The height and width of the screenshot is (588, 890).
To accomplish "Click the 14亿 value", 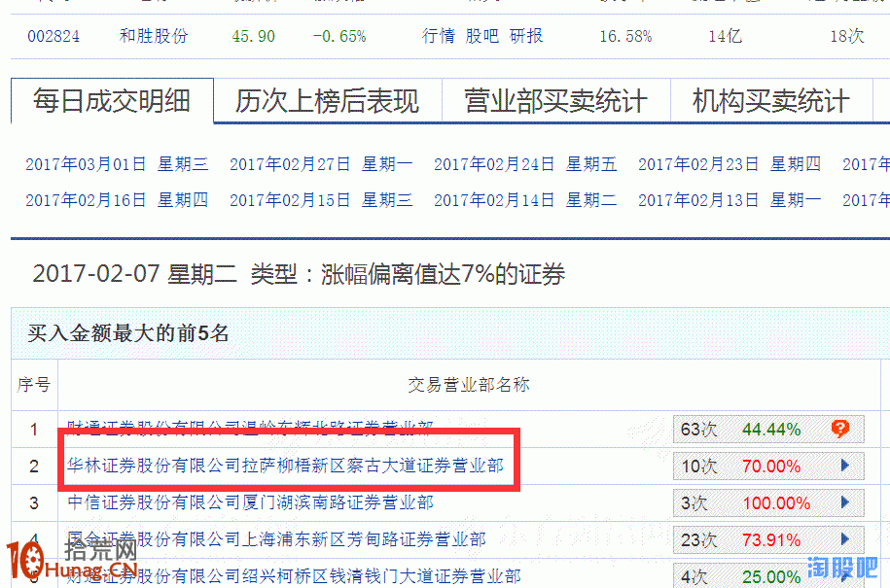I will [725, 36].
